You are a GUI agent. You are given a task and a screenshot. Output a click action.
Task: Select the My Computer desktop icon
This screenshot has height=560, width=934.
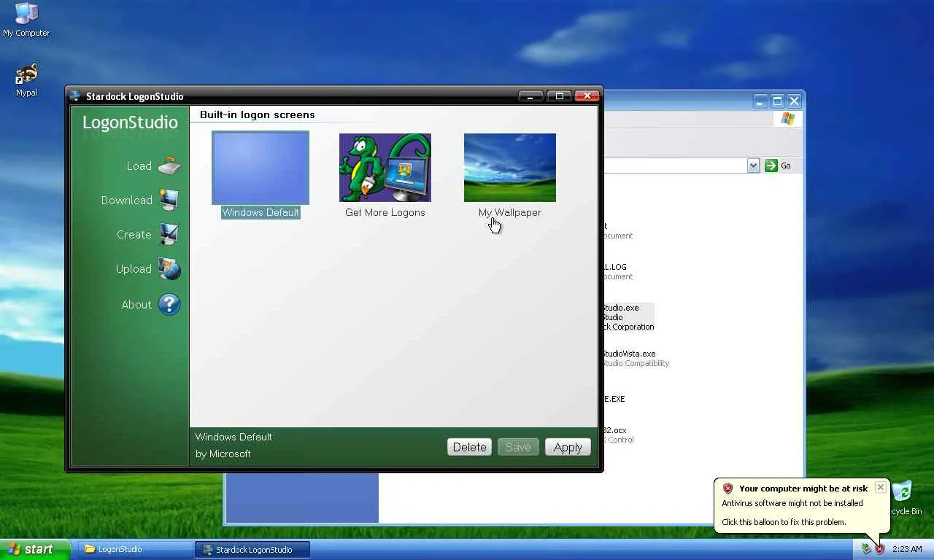[26, 20]
